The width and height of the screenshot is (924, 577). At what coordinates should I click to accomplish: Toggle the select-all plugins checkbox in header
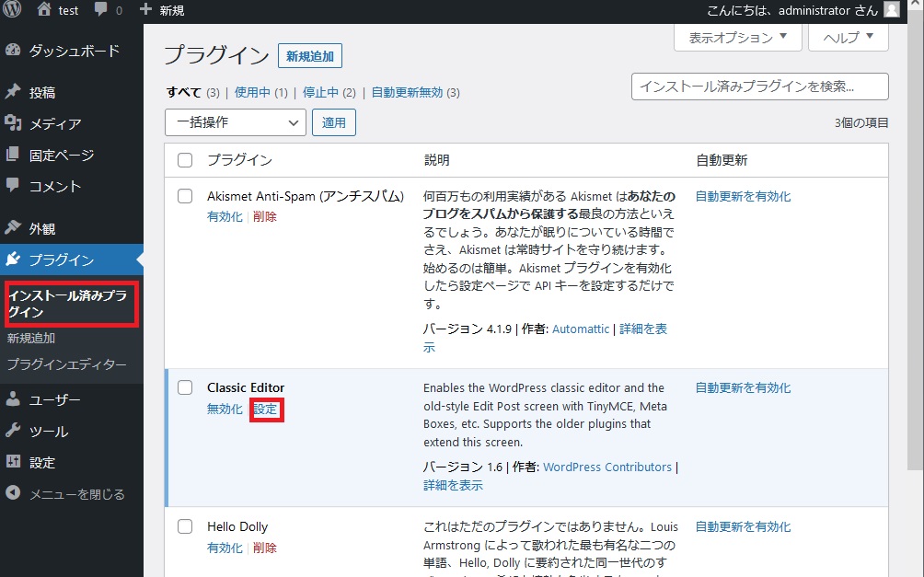[x=185, y=160]
